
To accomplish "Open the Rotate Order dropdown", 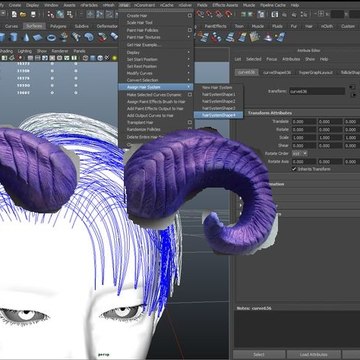I will [300, 154].
